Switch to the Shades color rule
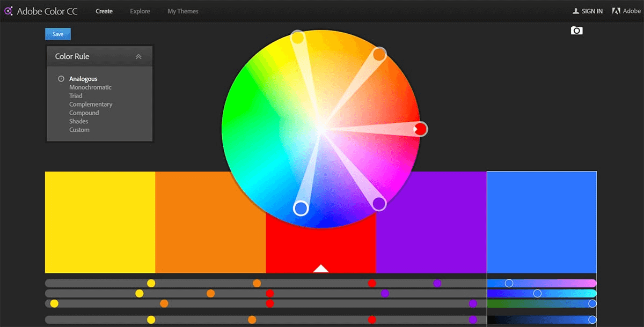 click(78, 121)
